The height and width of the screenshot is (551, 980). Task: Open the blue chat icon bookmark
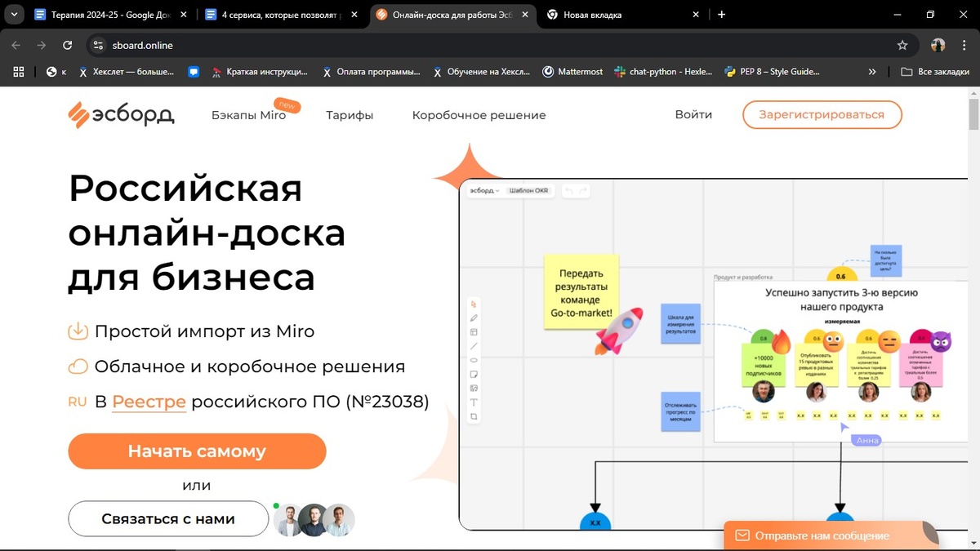(x=194, y=72)
